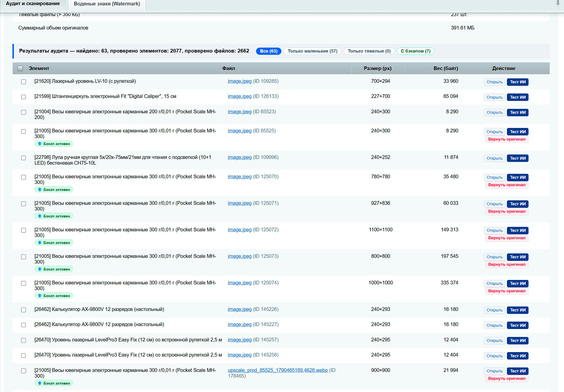This screenshot has width=564, height=392.
Task: Filter by Только тяжелые (0)
Action: [369, 51]
